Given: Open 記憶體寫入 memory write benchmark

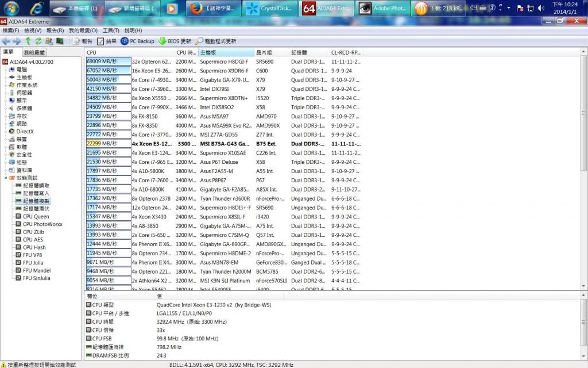Looking at the screenshot, I should (32, 193).
